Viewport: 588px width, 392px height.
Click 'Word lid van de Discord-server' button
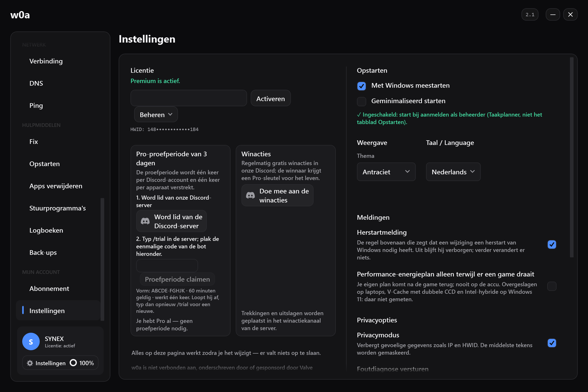coord(172,221)
